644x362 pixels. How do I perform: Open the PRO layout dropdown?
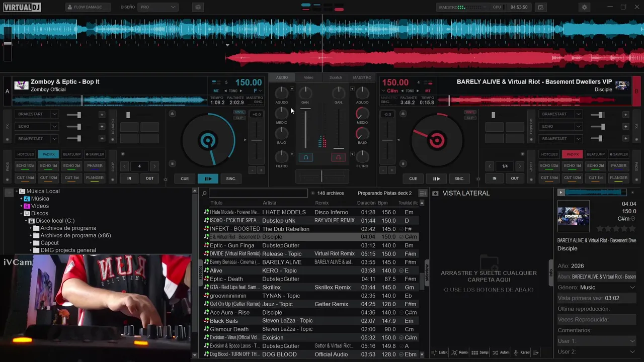pyautogui.click(x=158, y=7)
